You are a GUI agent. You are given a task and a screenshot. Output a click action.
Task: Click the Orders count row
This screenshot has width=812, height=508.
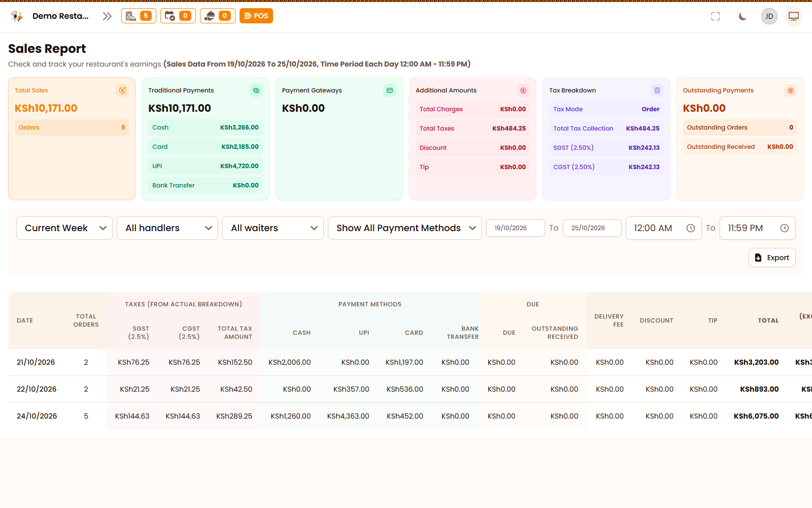point(72,128)
